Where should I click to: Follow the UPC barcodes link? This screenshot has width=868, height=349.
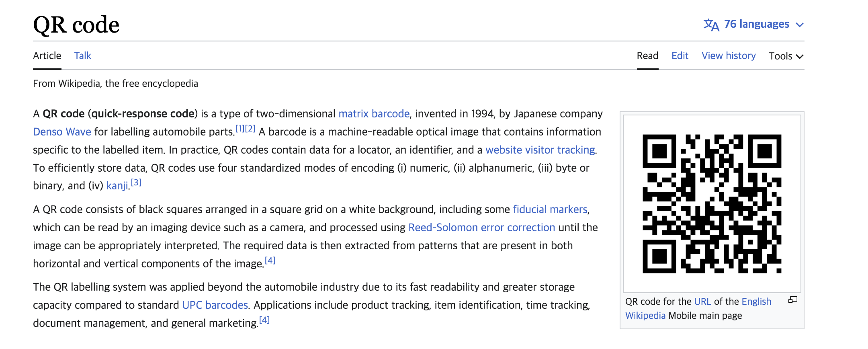click(215, 305)
